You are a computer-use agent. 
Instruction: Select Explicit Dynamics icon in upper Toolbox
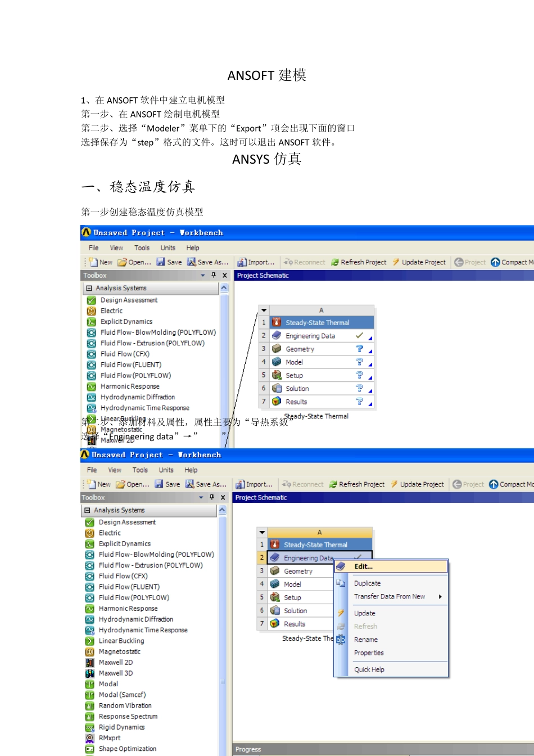point(91,322)
